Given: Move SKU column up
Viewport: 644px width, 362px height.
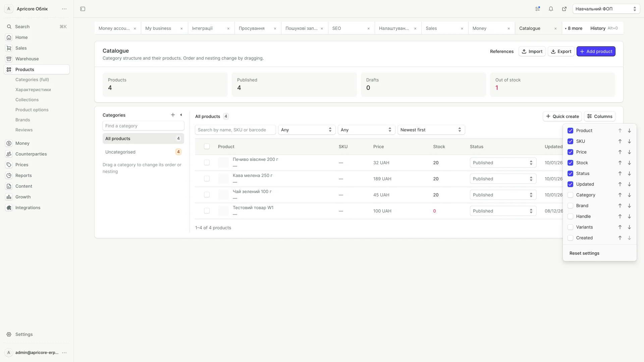Looking at the screenshot, I should coord(620,141).
